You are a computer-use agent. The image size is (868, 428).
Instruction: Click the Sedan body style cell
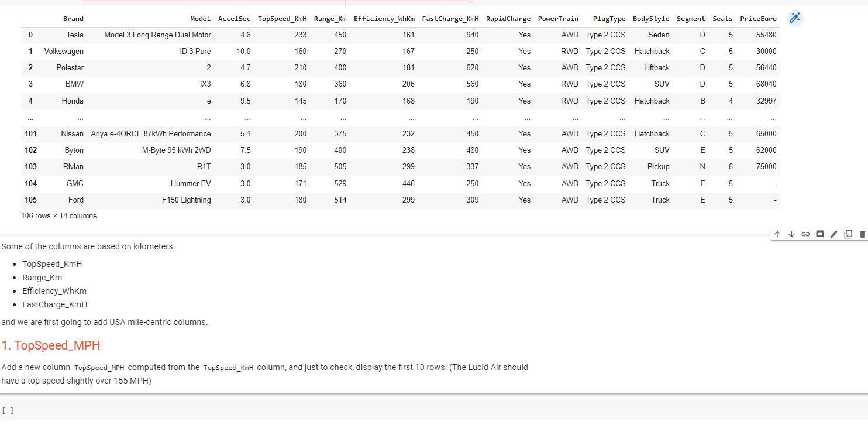[x=659, y=35]
